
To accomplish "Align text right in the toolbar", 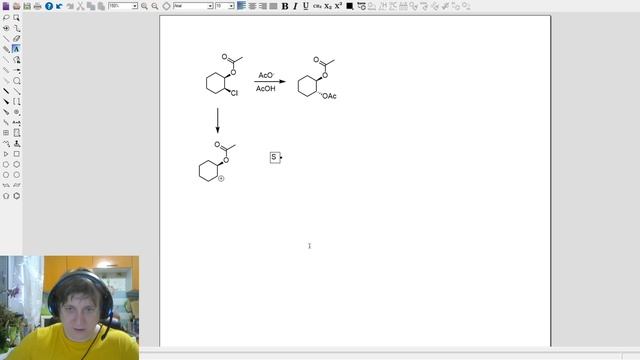I will click(x=263, y=6).
